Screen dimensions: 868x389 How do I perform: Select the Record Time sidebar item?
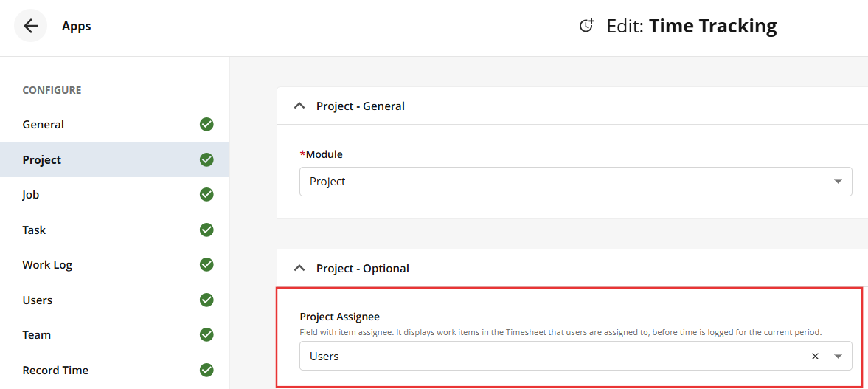click(114, 370)
